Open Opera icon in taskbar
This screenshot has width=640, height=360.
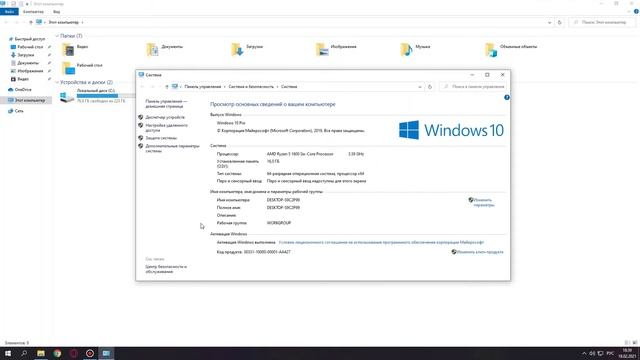coord(73,353)
